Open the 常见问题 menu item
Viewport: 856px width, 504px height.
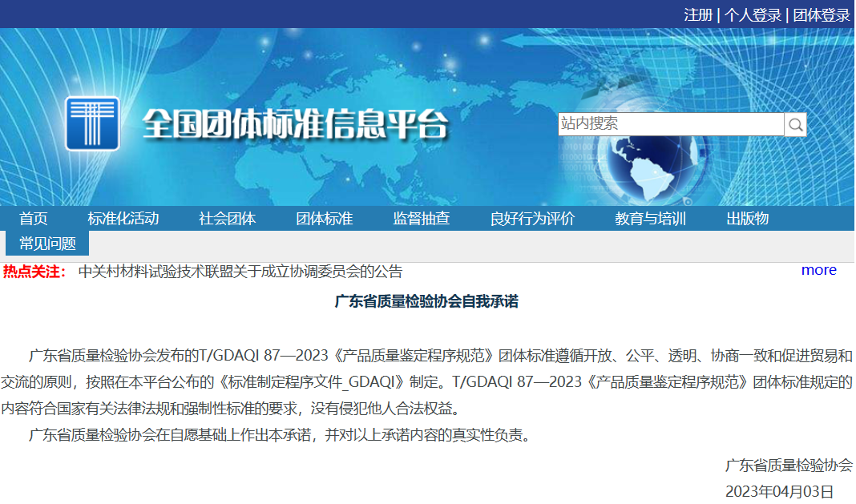[47, 243]
